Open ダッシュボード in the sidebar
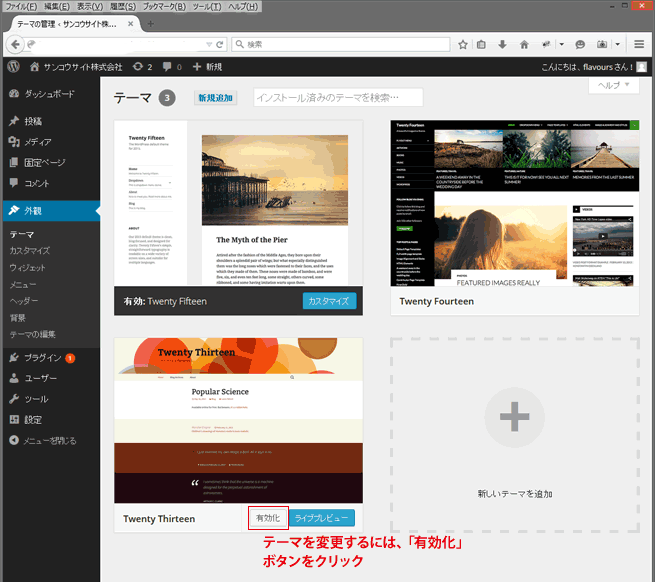 pos(51,94)
